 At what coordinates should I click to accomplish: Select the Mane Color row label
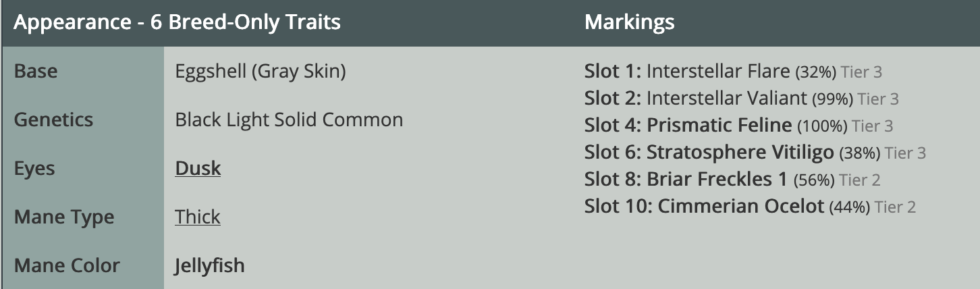coord(67,265)
